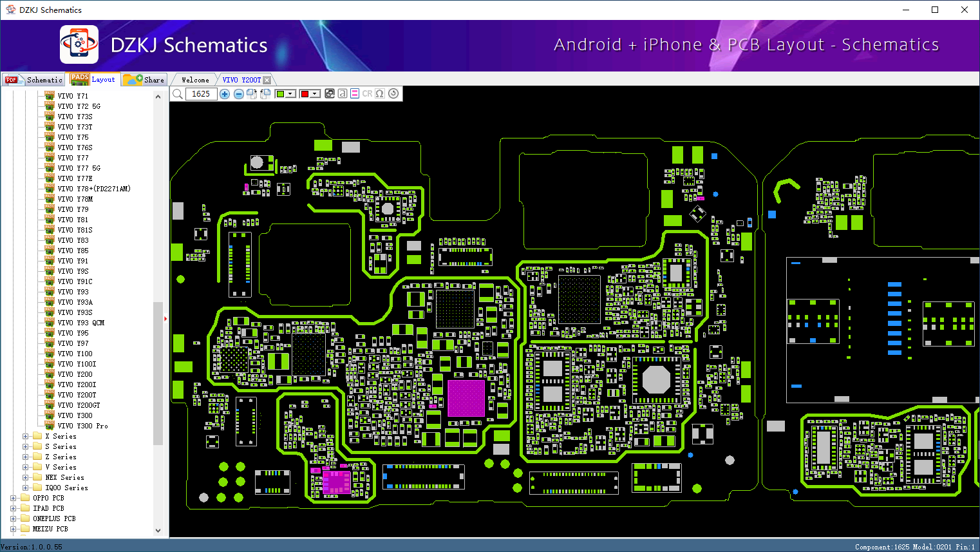Image resolution: width=980 pixels, height=552 pixels.
Task: Click the PADS icon beside VIVO Y81
Action: coord(50,220)
